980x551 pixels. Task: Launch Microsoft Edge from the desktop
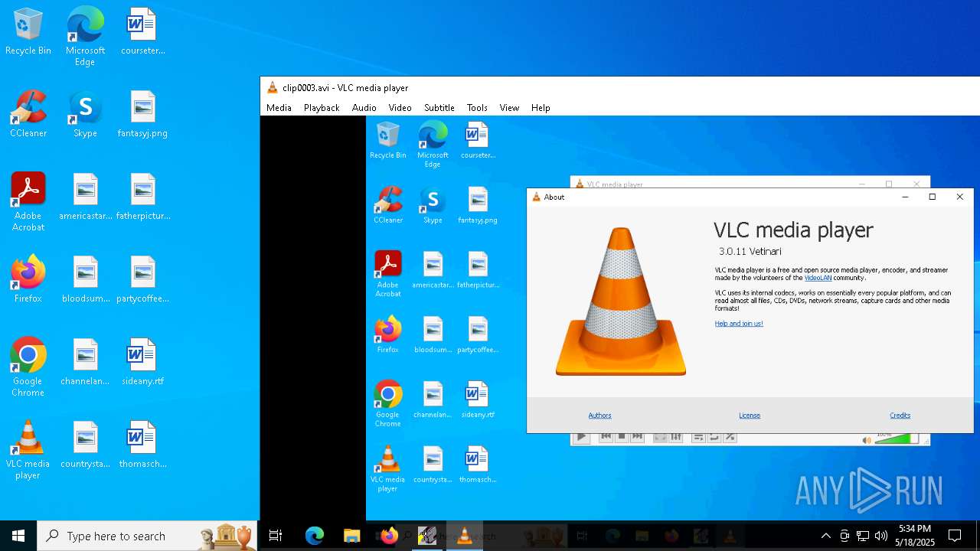[85, 37]
